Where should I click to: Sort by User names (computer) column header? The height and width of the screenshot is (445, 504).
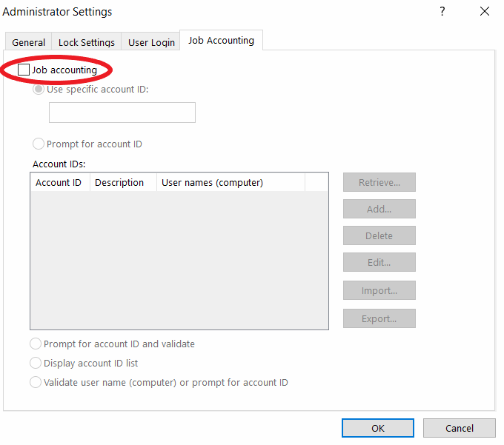[231, 182]
